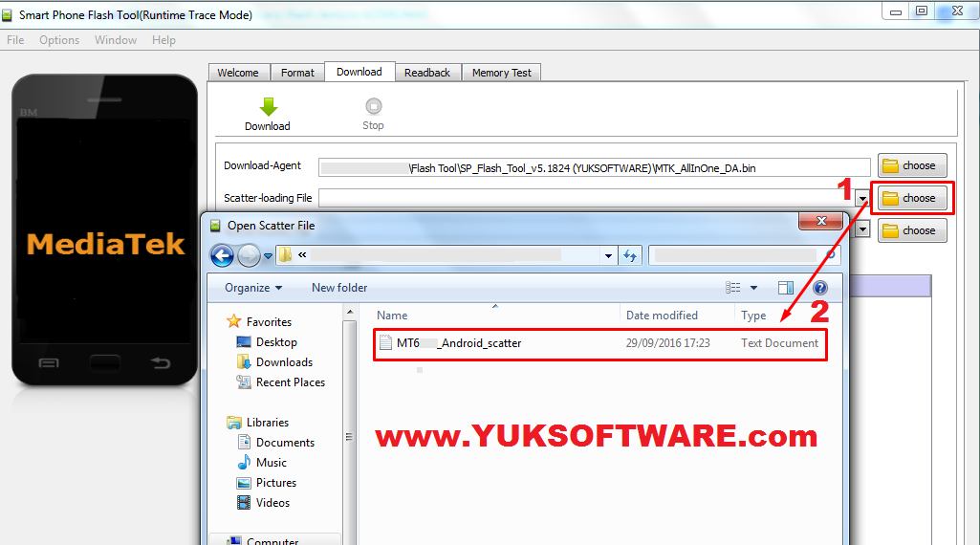The height and width of the screenshot is (545, 980).
Task: Open the Scatter-loading File dropdown arrow
Action: [862, 199]
